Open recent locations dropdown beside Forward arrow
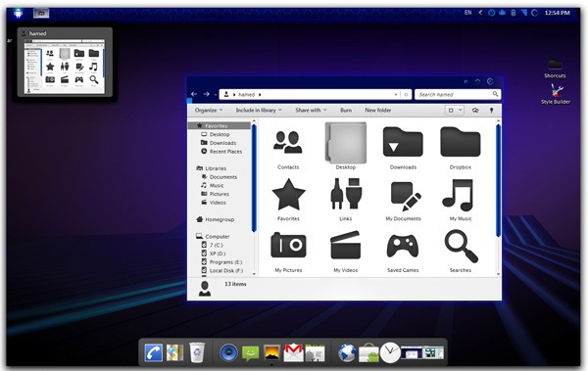 [x=216, y=94]
